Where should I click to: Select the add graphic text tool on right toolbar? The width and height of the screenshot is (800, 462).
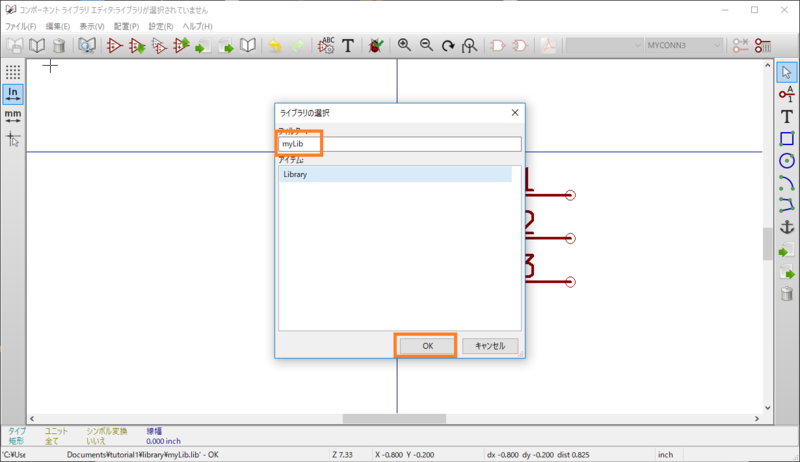(787, 116)
